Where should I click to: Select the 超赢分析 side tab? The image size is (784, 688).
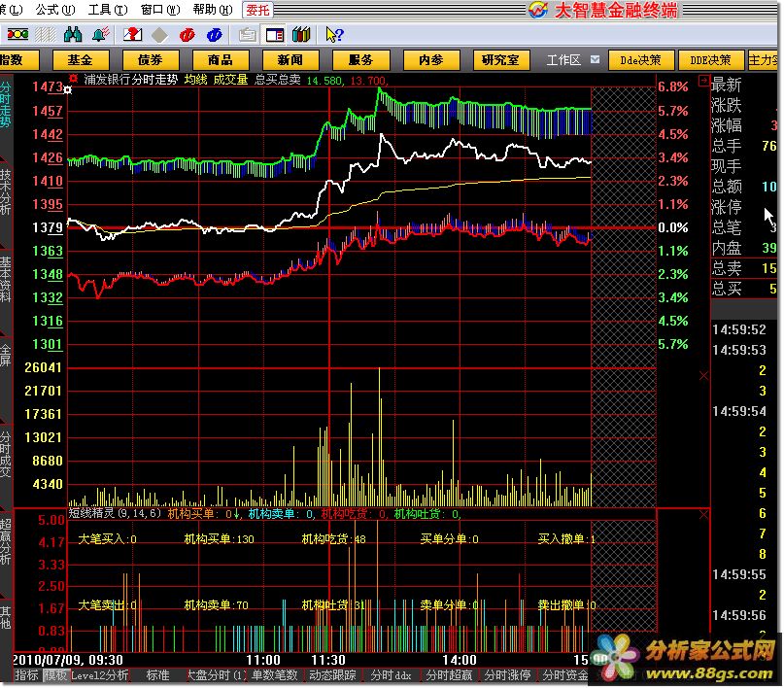6,542
